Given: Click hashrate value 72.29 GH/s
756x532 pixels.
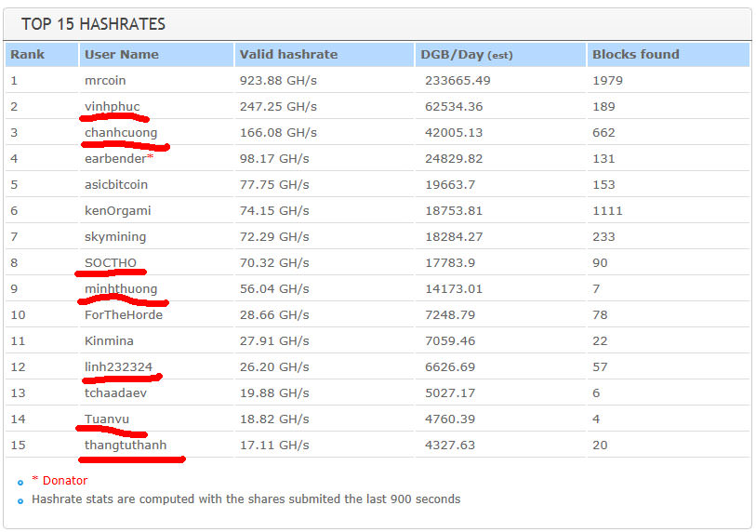Looking at the screenshot, I should [x=274, y=237].
